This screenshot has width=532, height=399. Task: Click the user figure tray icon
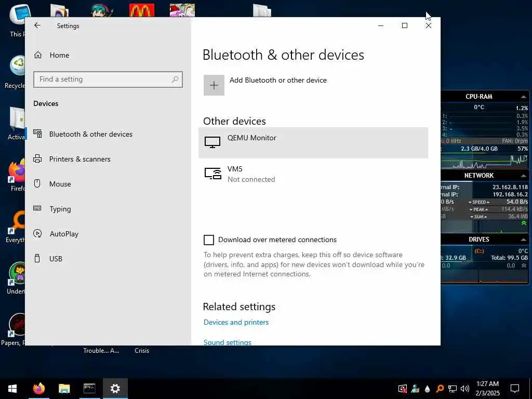[415, 389]
